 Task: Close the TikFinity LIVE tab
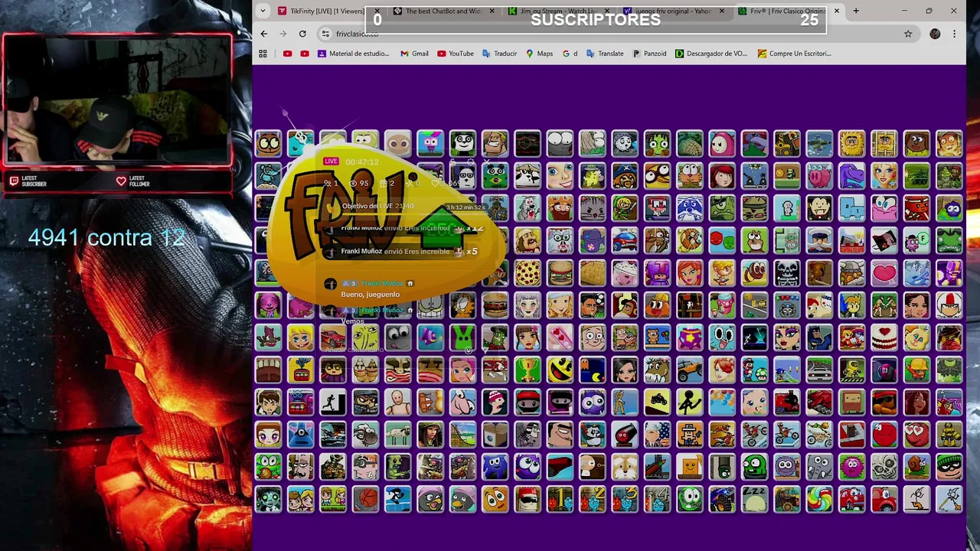click(377, 11)
